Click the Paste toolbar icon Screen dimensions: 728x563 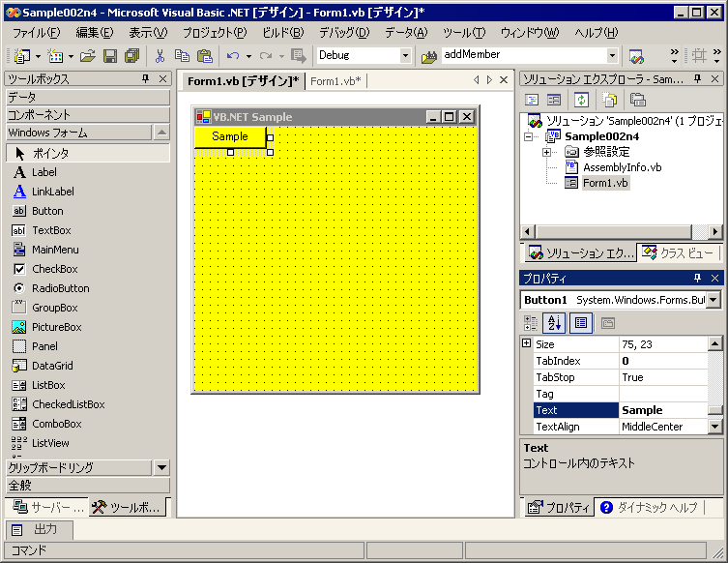point(204,56)
